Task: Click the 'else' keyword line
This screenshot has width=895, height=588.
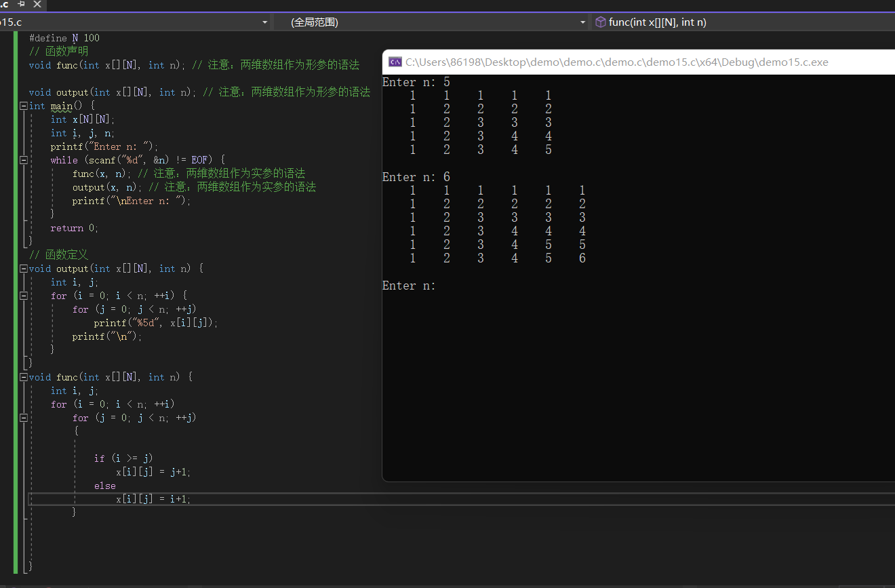Action: coord(105,486)
